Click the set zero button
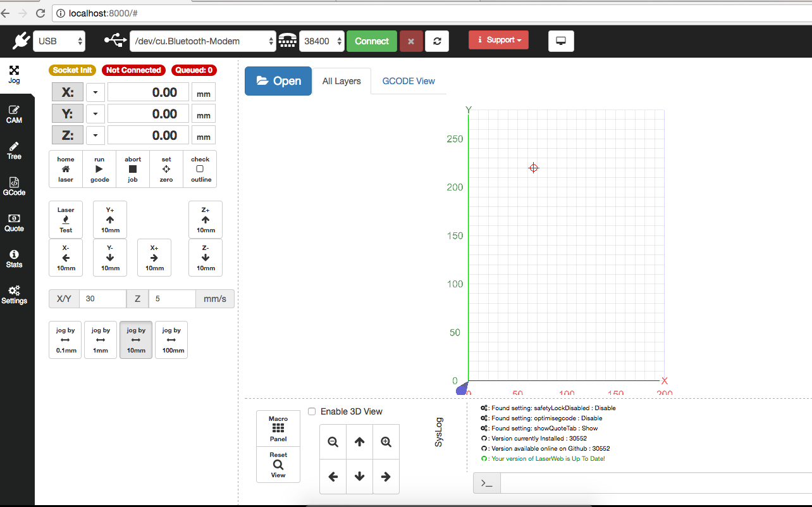 pos(166,169)
